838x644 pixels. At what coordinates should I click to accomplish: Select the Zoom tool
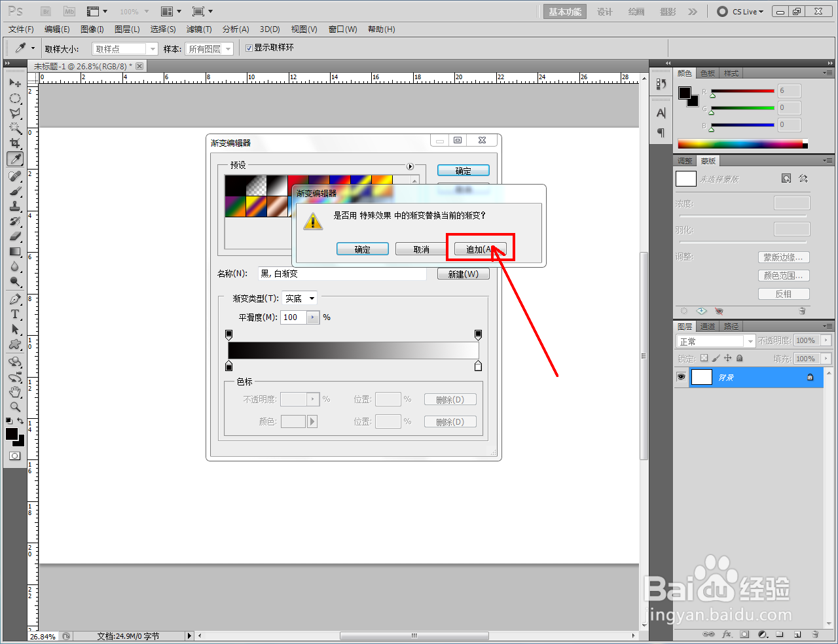pos(15,407)
